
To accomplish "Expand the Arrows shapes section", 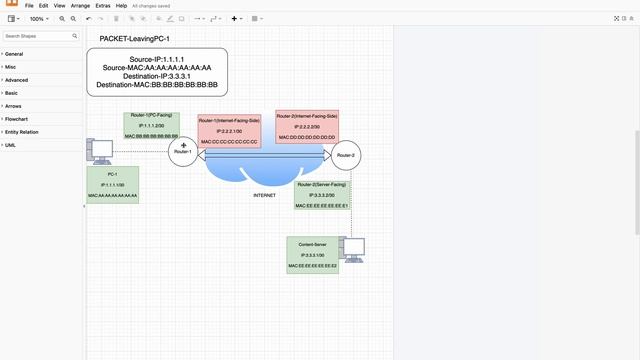I will click(41, 106).
